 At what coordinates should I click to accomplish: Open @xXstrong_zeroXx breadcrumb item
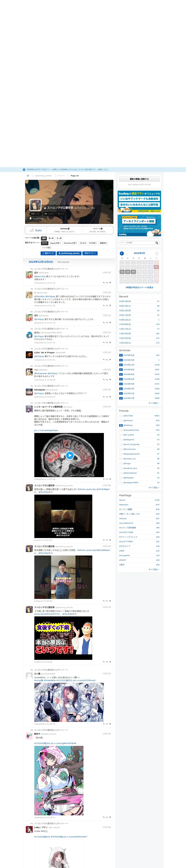(44, 176)
